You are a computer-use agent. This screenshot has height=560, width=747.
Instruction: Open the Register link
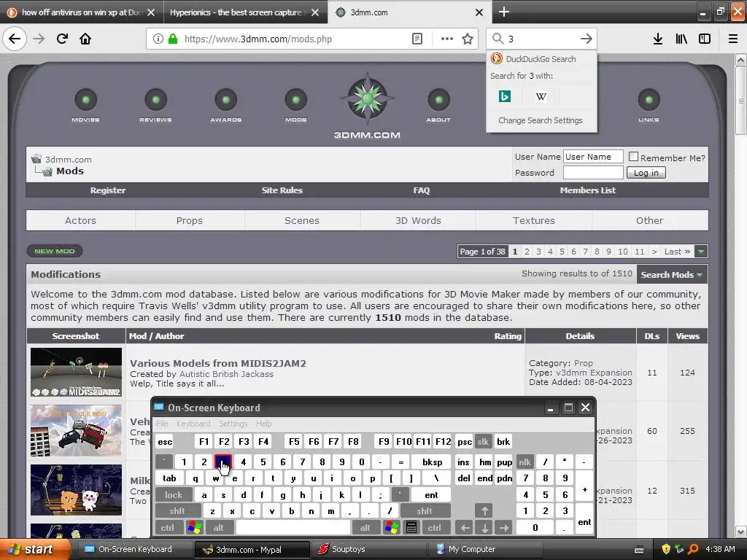pyautogui.click(x=108, y=190)
